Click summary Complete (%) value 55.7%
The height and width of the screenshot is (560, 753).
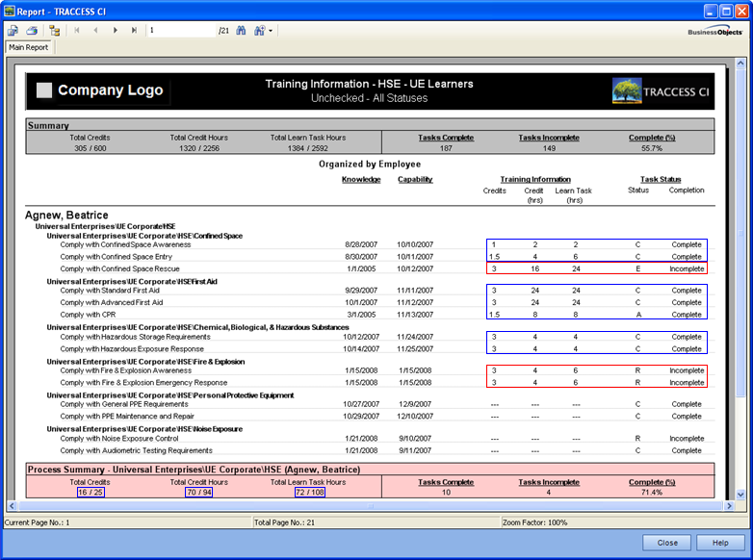652,148
